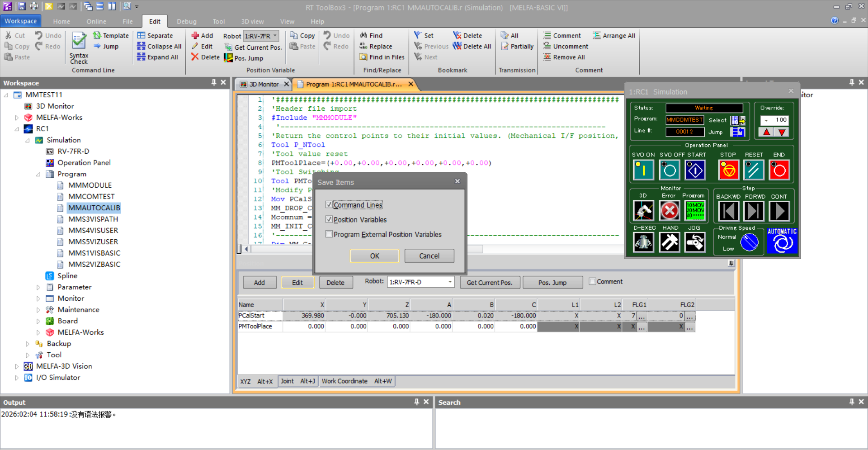
Task: Toggle the Comment checkbox in position panel
Action: [592, 281]
